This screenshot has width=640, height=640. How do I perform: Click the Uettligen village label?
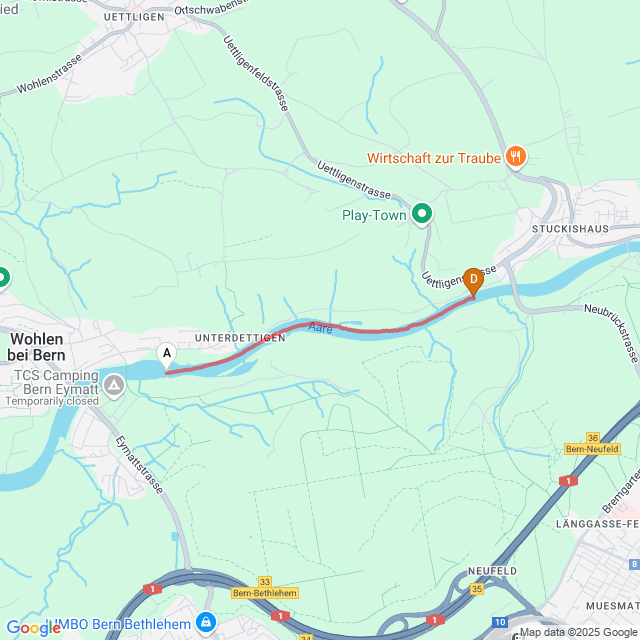[x=134, y=17]
